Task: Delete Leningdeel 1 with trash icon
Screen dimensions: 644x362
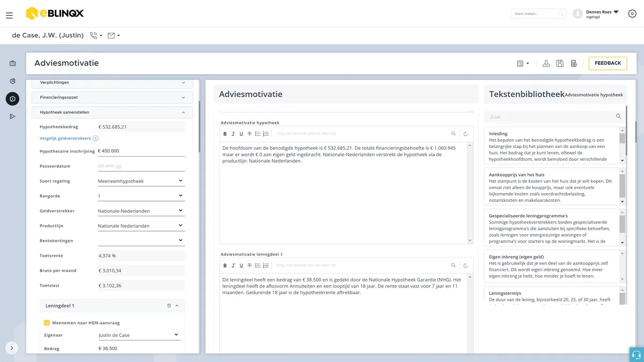Action: [169, 306]
